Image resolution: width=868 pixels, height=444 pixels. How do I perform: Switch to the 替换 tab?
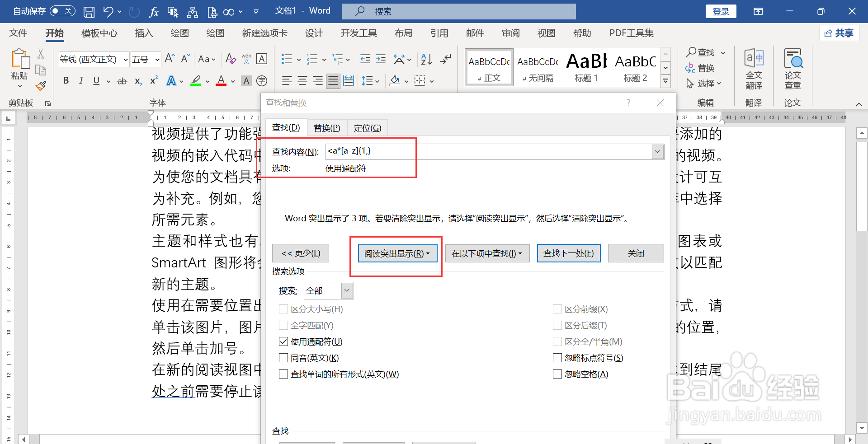pyautogui.click(x=326, y=127)
